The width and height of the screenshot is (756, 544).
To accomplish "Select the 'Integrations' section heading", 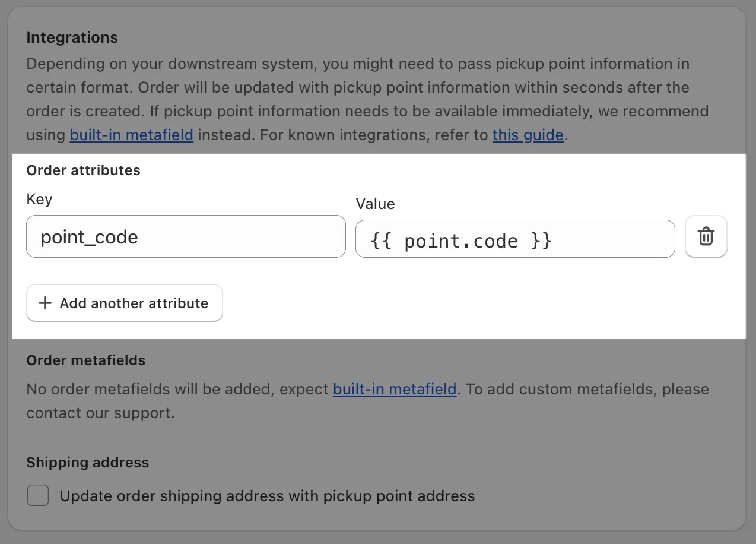I will (72, 37).
